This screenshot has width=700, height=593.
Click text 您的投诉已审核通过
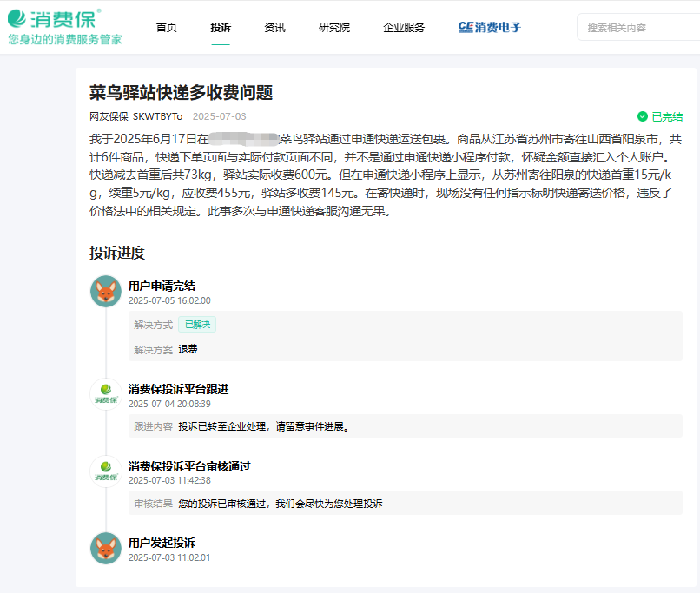222,504
